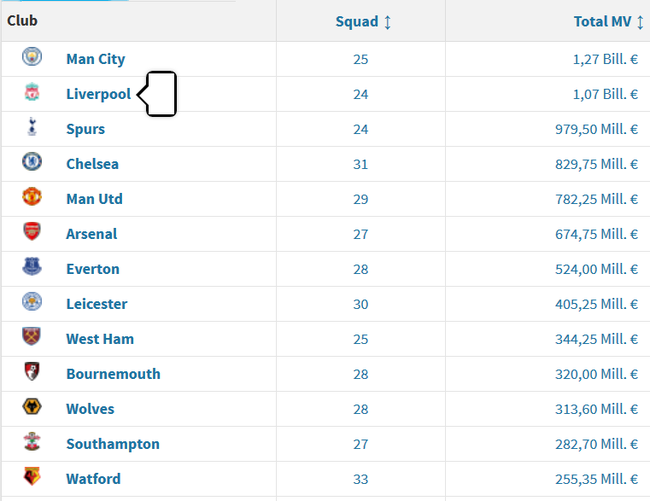Click the Everton club crest icon
Image resolution: width=650 pixels, height=501 pixels.
[x=32, y=267]
